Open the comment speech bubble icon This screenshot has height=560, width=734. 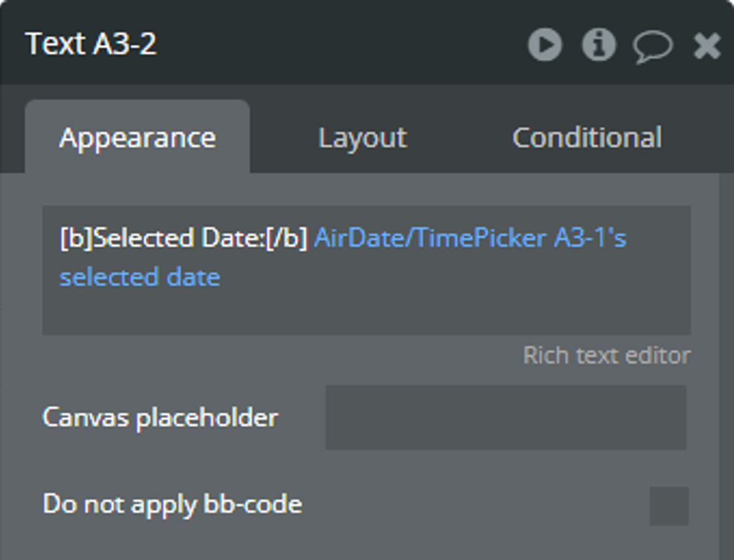point(653,47)
